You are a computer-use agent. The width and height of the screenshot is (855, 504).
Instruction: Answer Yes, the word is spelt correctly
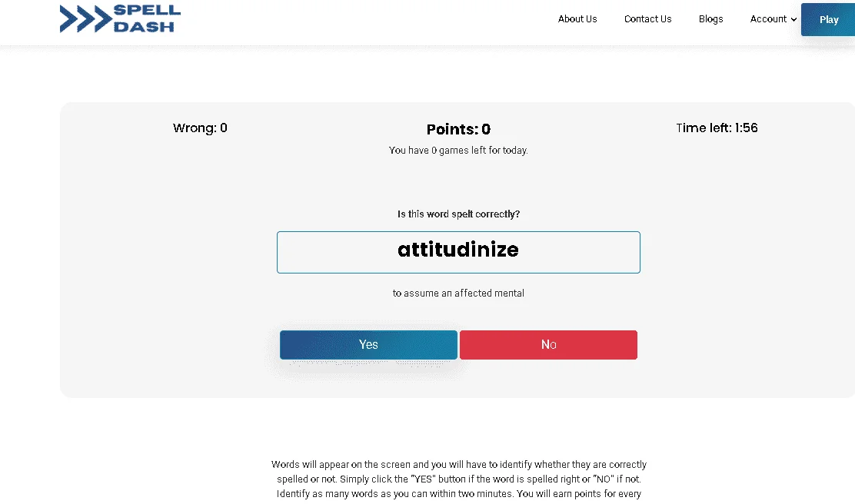368,344
